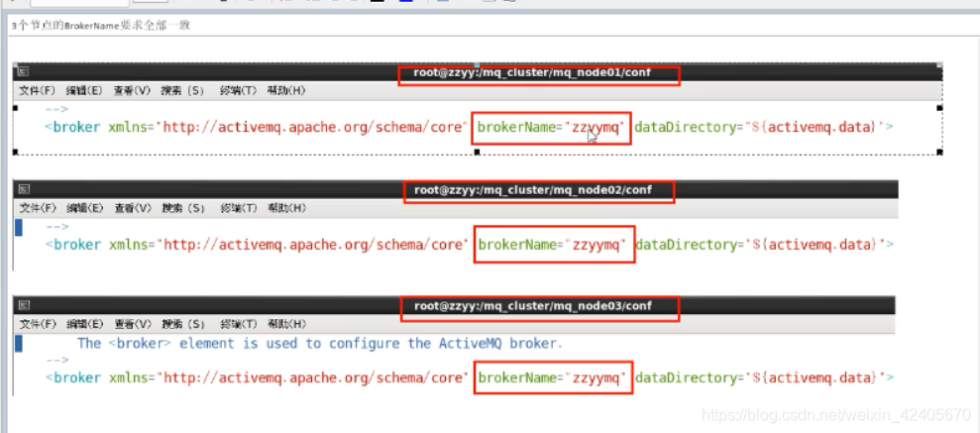
Task: Open 文件(F) menu in mq_node02 terminal
Action: click(x=38, y=208)
